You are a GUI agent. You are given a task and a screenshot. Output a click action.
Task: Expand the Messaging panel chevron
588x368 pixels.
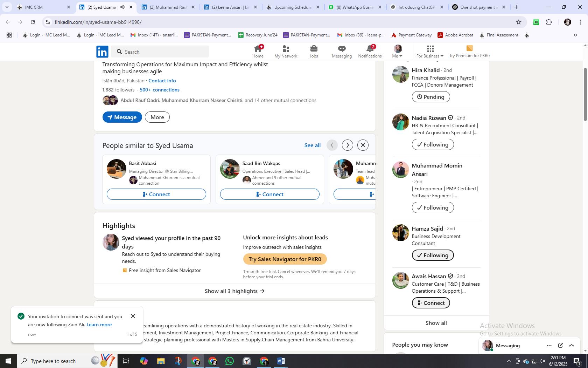(572, 346)
